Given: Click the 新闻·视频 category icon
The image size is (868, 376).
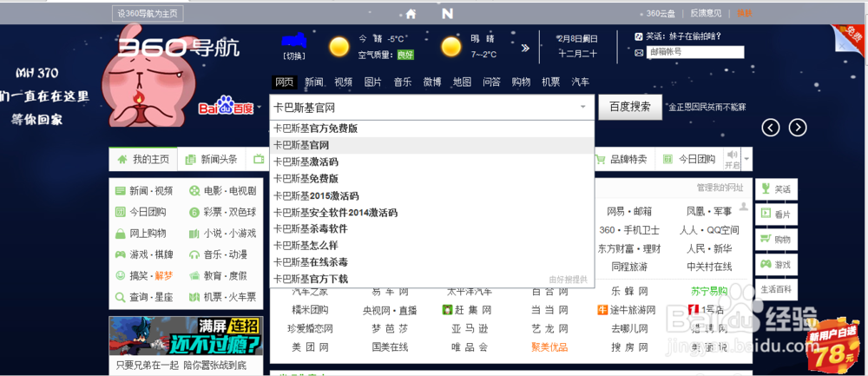Looking at the screenshot, I should pyautogui.click(x=120, y=191).
